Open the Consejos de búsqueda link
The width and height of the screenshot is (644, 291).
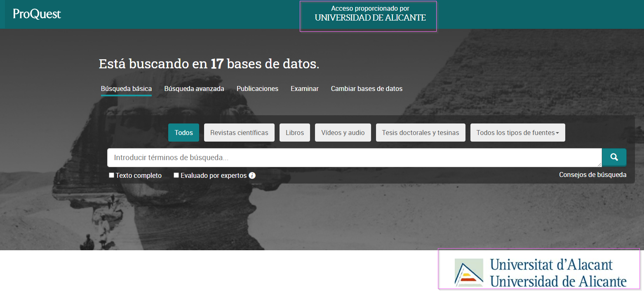pyautogui.click(x=592, y=175)
